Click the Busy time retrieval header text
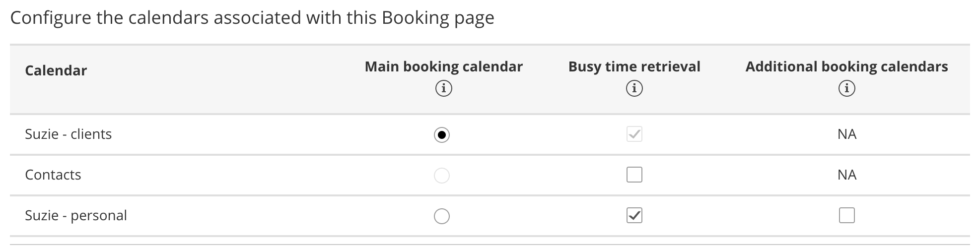 [x=634, y=66]
